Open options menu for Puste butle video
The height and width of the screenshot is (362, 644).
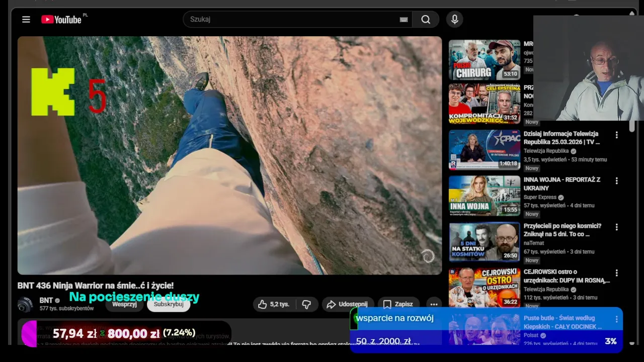[616, 319]
